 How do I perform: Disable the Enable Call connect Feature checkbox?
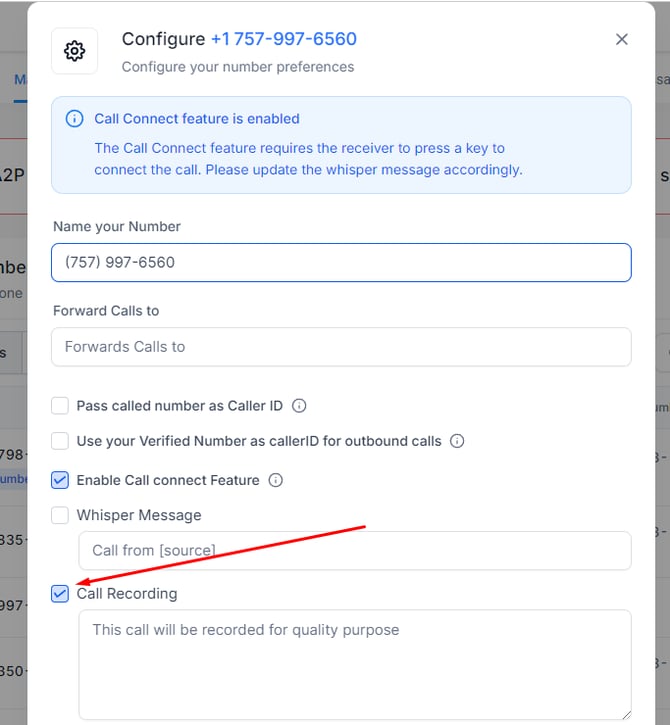coord(60,480)
